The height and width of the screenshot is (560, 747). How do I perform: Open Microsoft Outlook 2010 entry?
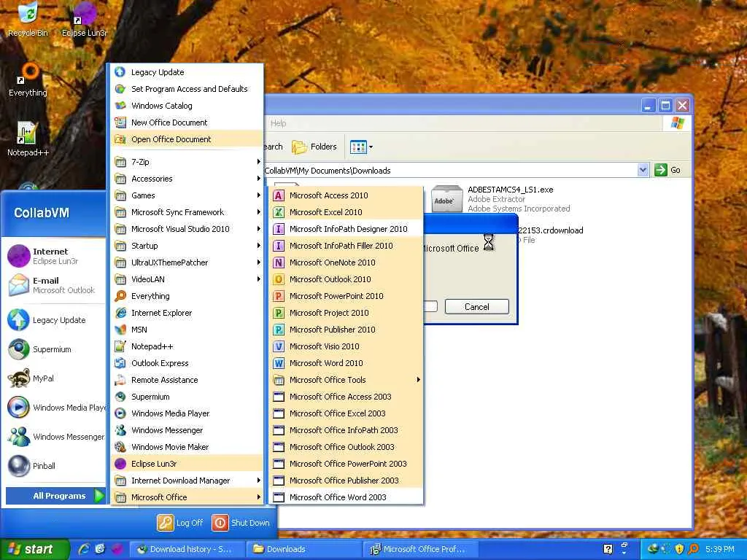(346, 279)
